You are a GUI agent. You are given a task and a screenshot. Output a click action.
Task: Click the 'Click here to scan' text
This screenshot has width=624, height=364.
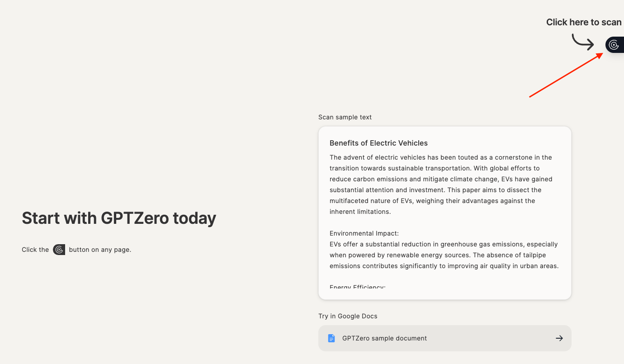pos(583,22)
